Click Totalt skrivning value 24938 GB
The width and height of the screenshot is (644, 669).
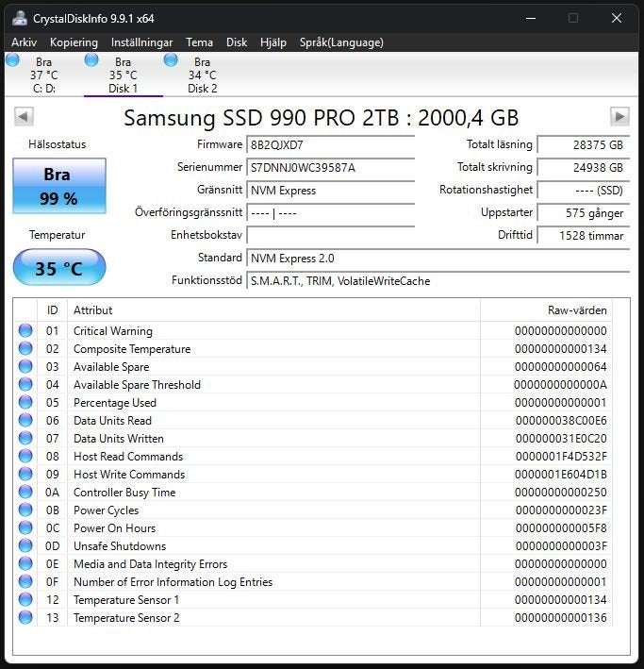tap(583, 167)
